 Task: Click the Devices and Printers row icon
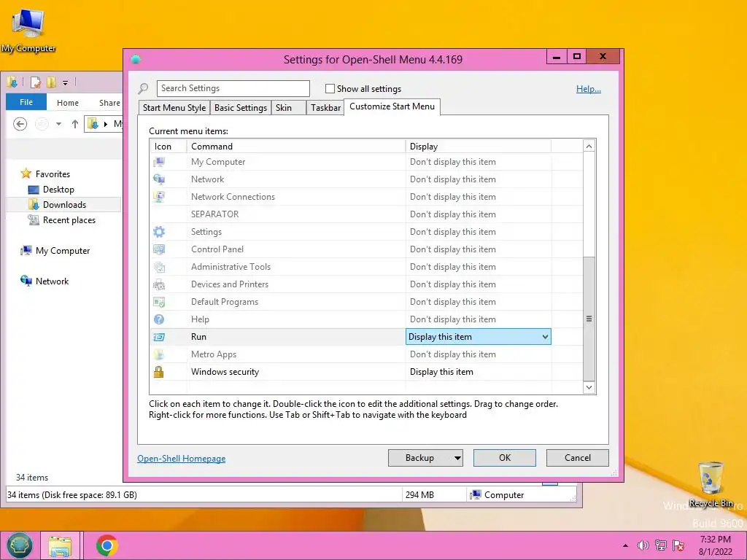[x=159, y=285]
